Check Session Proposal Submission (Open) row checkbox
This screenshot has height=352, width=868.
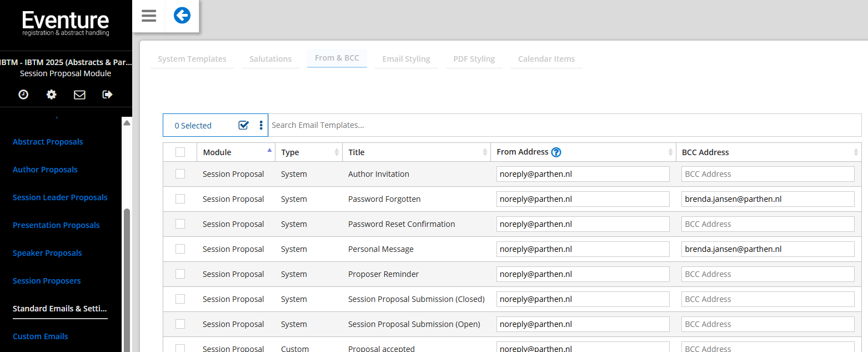click(x=180, y=324)
